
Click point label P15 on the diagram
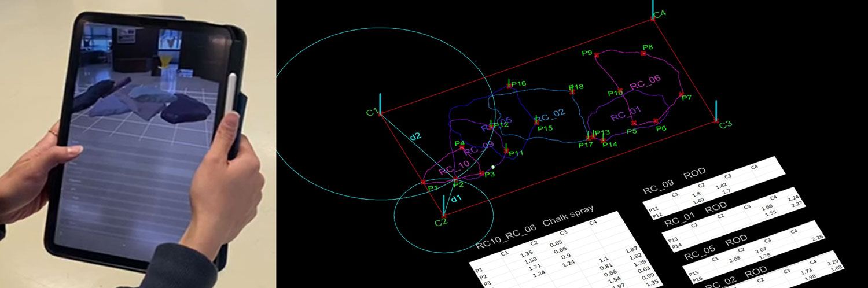point(545,128)
